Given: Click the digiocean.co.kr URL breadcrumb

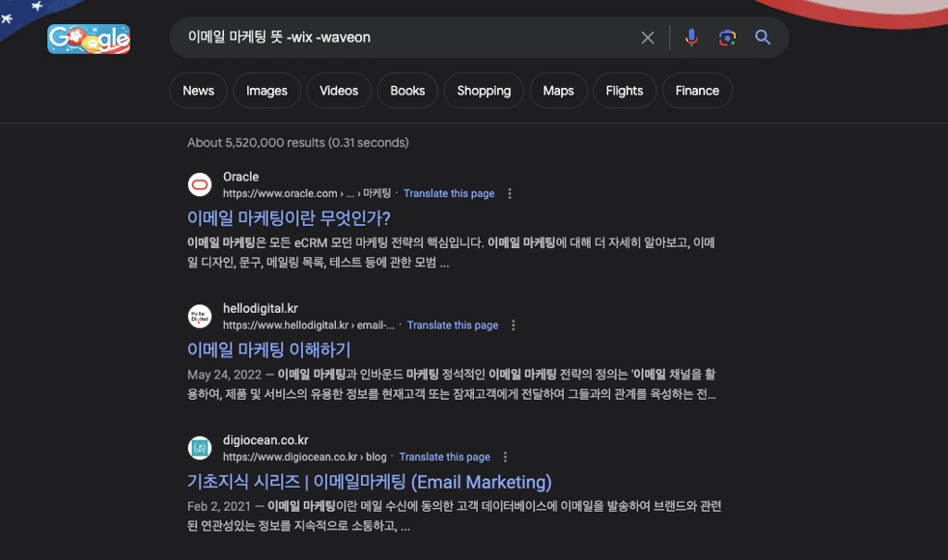Looking at the screenshot, I should (304, 457).
